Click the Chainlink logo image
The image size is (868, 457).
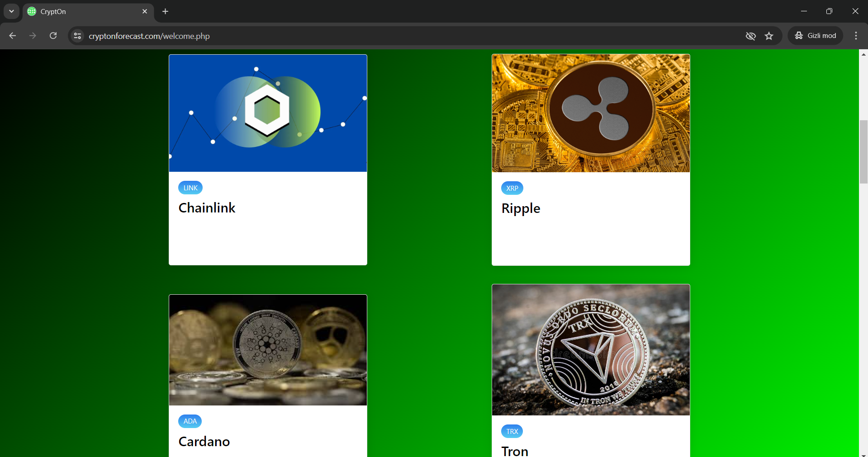tap(268, 113)
